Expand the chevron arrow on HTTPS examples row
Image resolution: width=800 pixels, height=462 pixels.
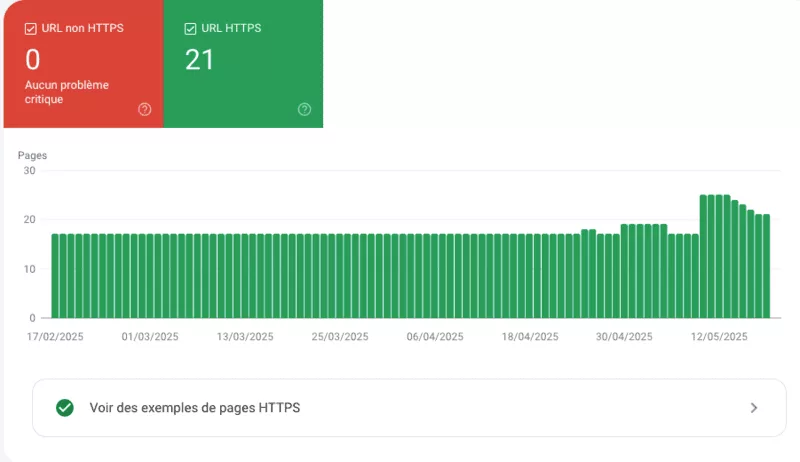[x=754, y=407]
